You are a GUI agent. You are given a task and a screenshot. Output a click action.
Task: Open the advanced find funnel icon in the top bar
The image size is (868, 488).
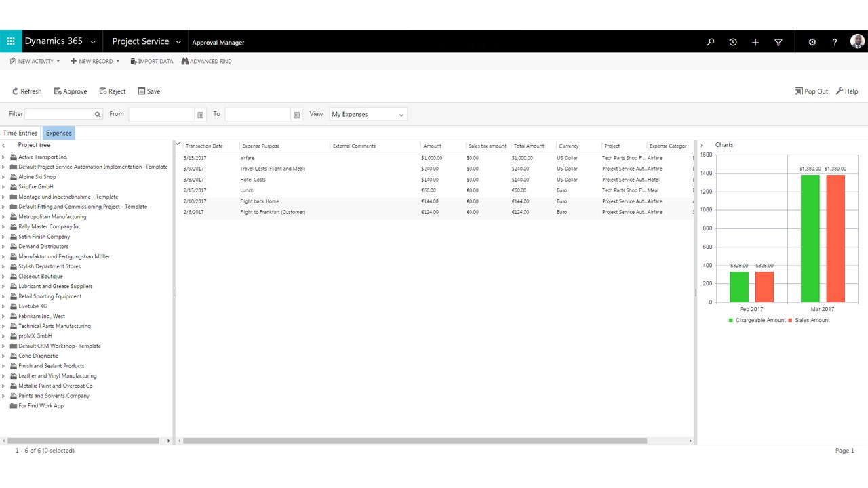[x=778, y=42]
